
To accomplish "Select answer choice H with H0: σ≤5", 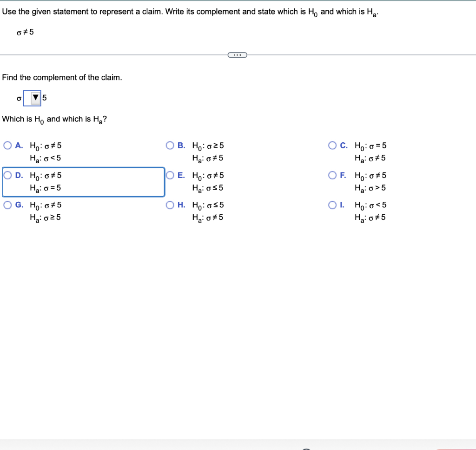I will (170, 205).
